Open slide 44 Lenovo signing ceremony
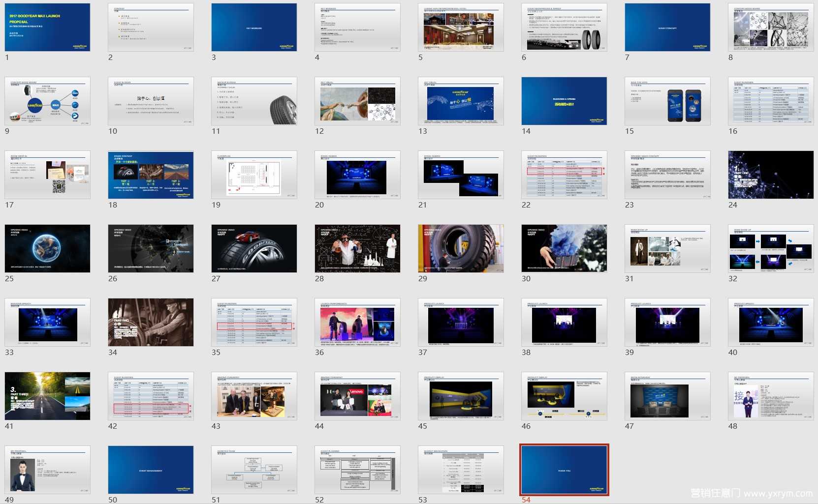Screen dimensions: 818x504 coord(357,396)
